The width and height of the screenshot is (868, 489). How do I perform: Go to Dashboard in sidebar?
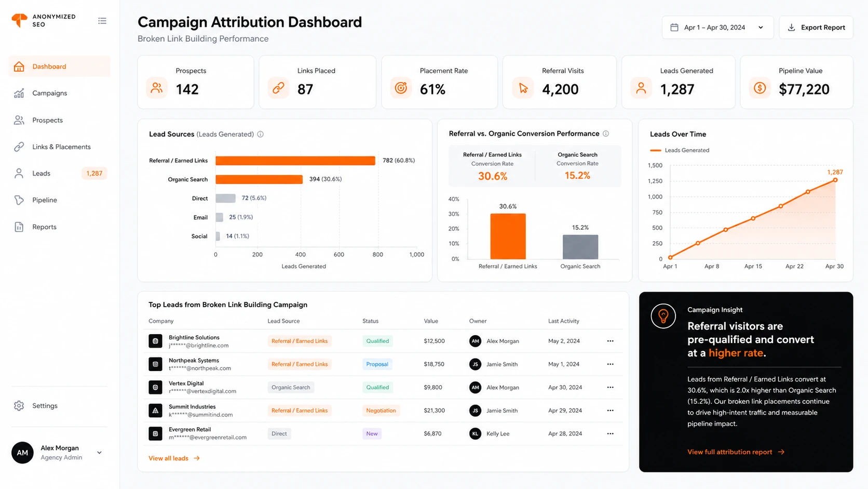[x=59, y=66]
